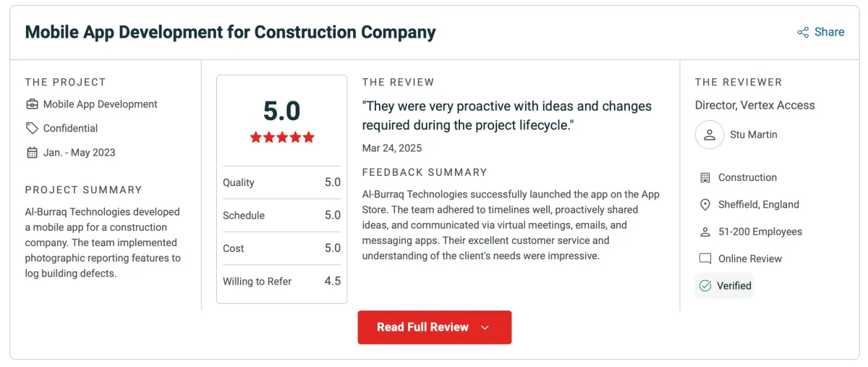This screenshot has width=868, height=367.
Task: Click the employees person icon
Action: click(705, 232)
